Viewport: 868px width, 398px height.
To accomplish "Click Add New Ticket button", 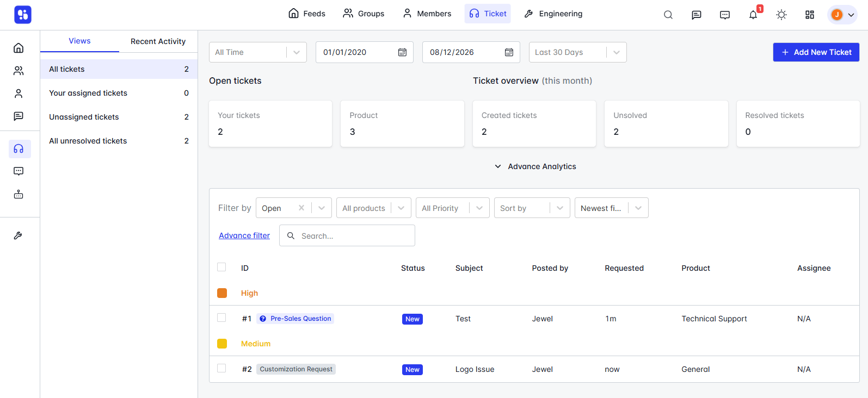I will 816,52.
